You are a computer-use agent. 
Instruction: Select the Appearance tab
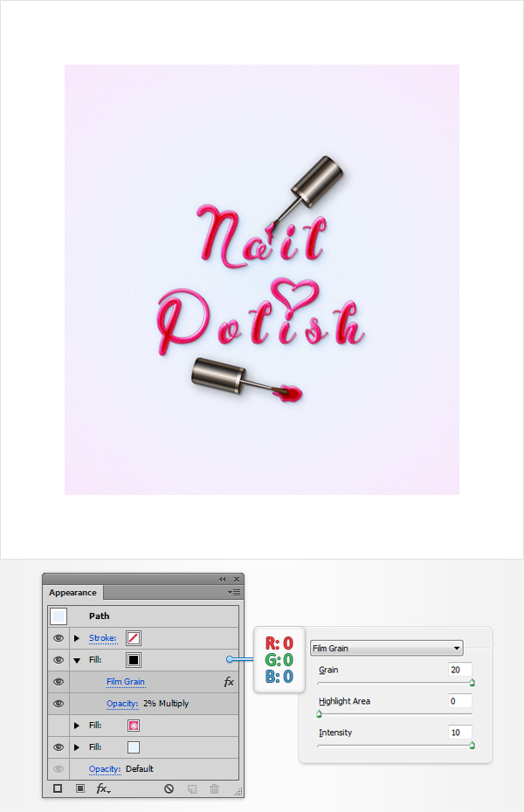(x=72, y=592)
